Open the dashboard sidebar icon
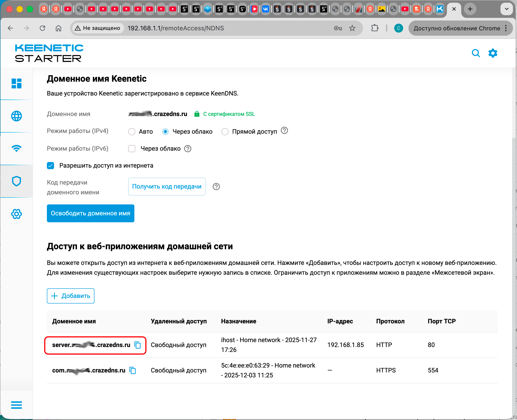This screenshot has width=517, height=420. [x=17, y=83]
